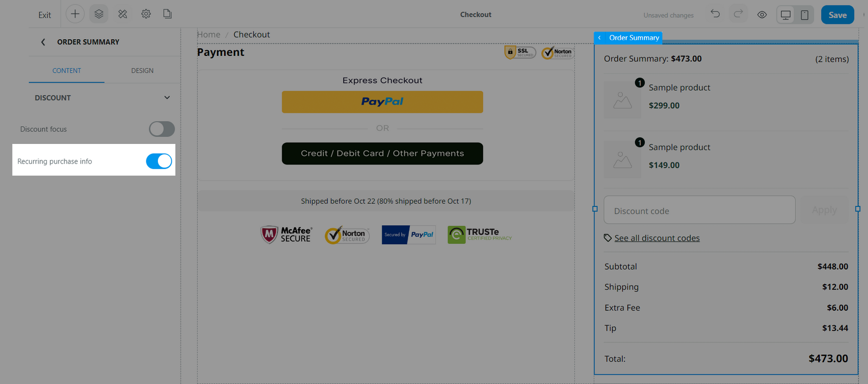This screenshot has width=868, height=384.
Task: Click the Total $473.00 amount
Action: coord(828,358)
